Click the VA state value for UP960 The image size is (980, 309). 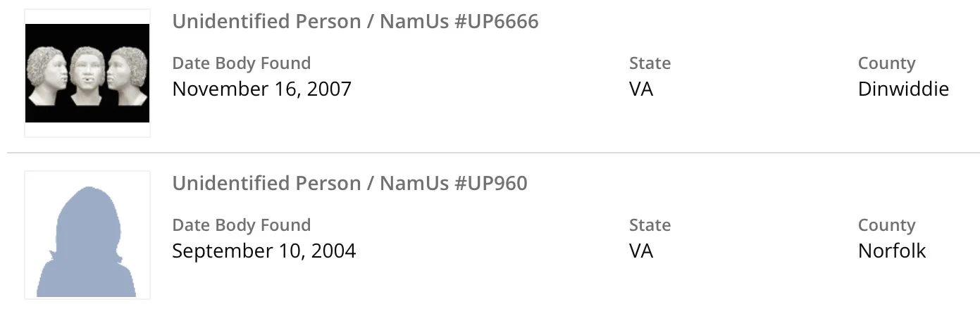tap(641, 251)
